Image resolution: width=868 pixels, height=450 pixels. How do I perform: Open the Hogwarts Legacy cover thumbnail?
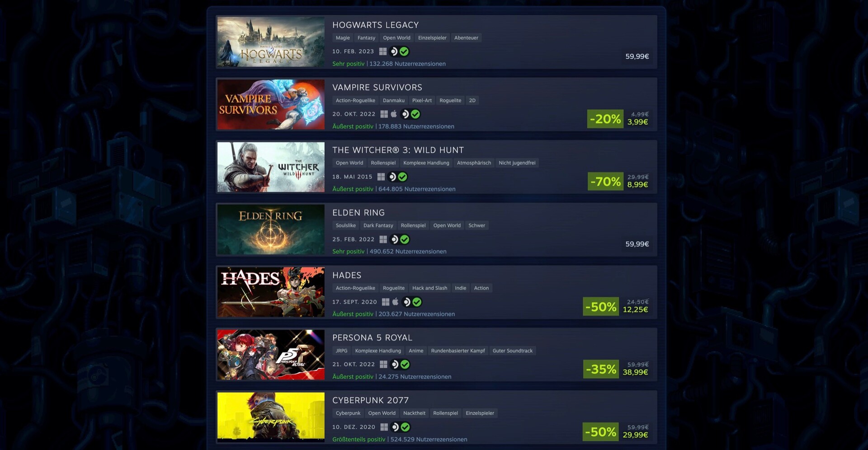pos(271,42)
